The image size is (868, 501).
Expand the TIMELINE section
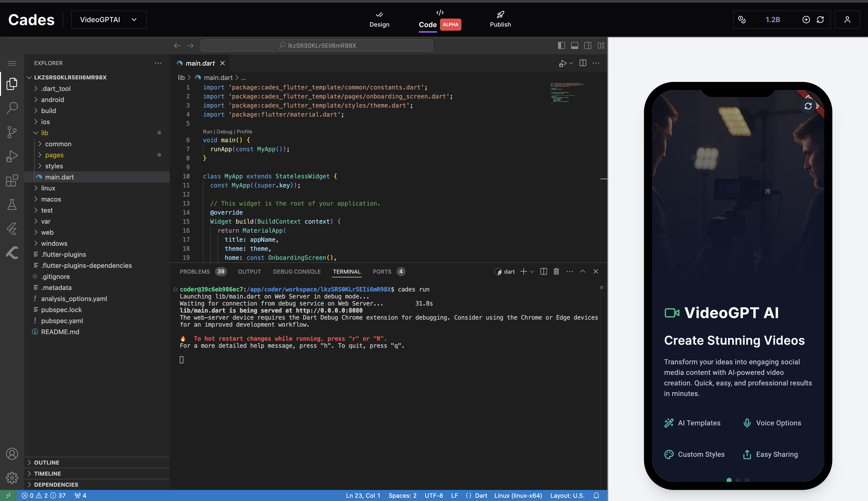(97, 473)
